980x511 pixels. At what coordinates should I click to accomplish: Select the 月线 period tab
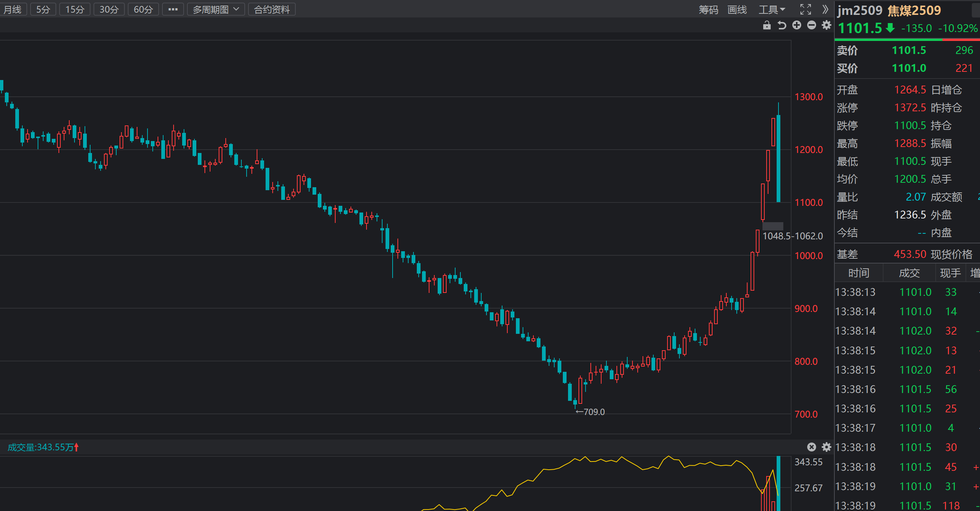coord(13,10)
